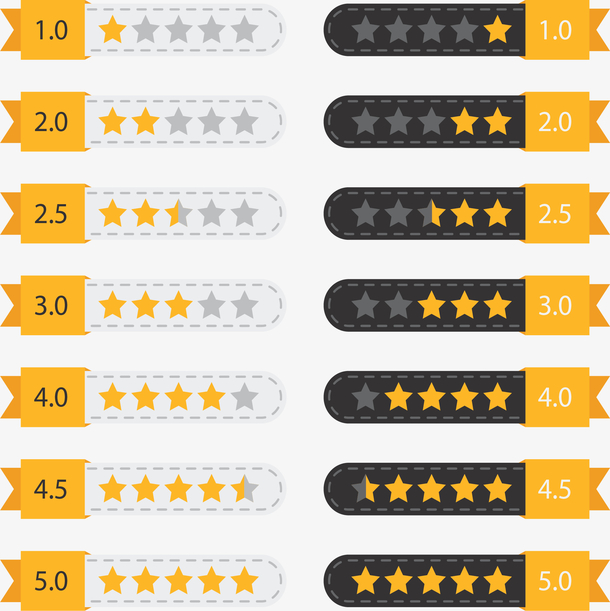Click the third gold star in the light 3.0 row
Screen dimensions: 610x611
(x=178, y=305)
